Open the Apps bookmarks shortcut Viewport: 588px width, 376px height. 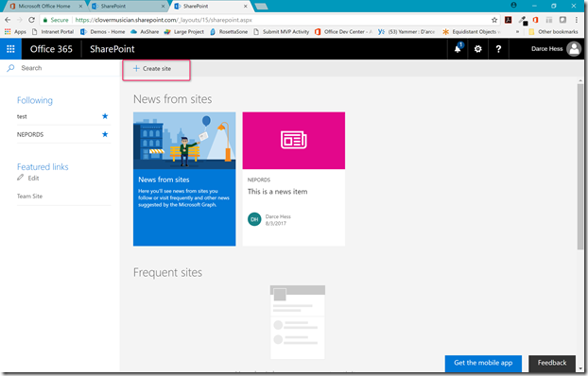(15, 32)
